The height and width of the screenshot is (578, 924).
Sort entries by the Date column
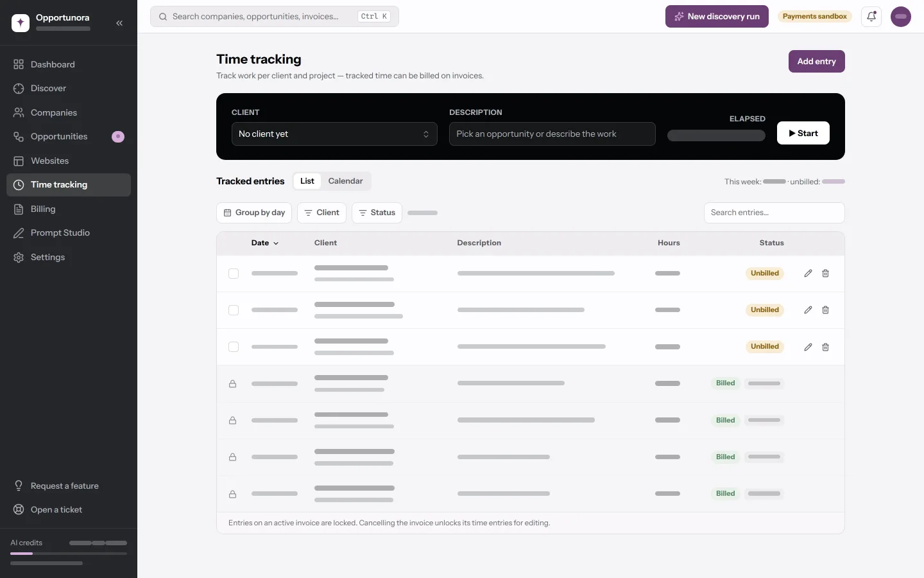click(265, 243)
